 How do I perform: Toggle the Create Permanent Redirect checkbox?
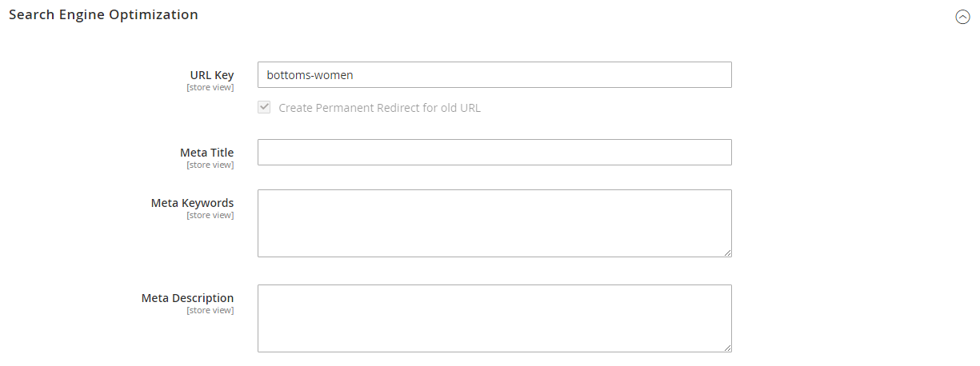(264, 107)
